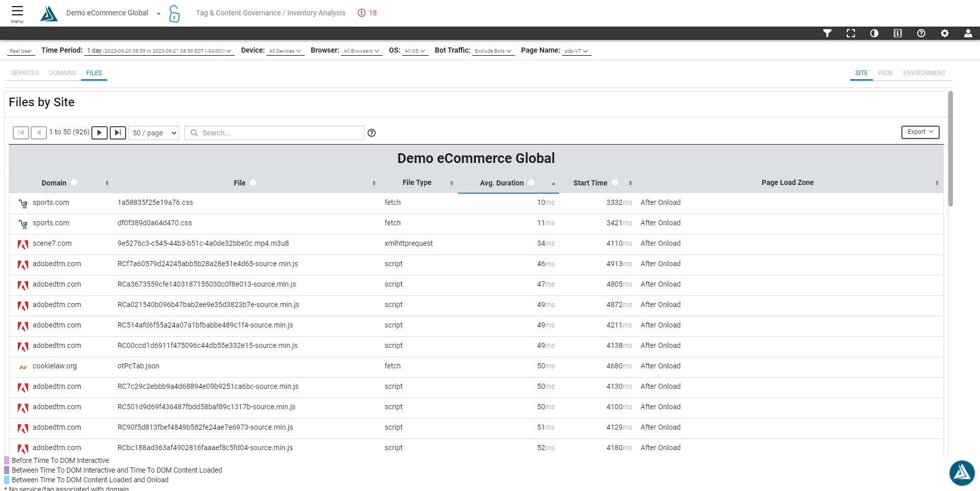Click the Before Time To DOM Interactive swatch
The image size is (980, 491).
pos(7,460)
